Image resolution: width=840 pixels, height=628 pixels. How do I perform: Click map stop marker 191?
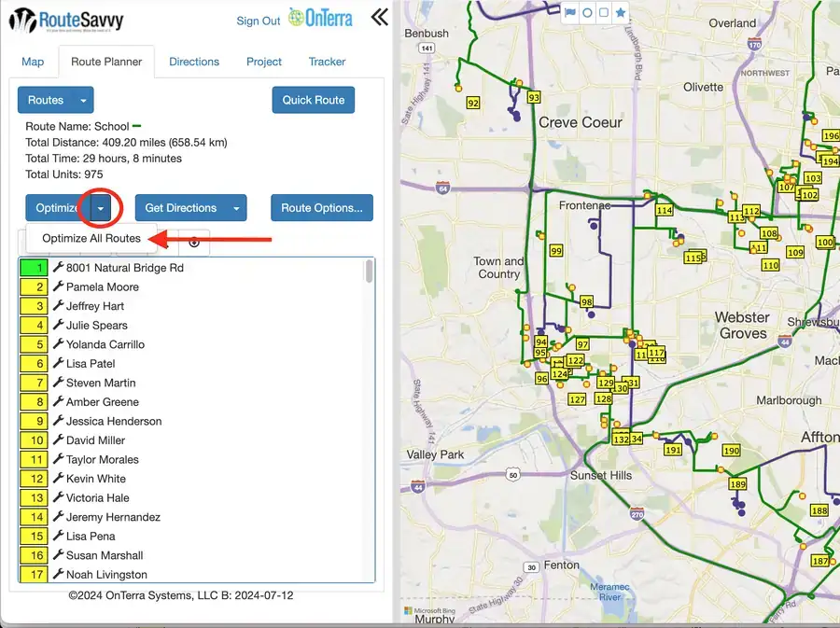point(673,450)
